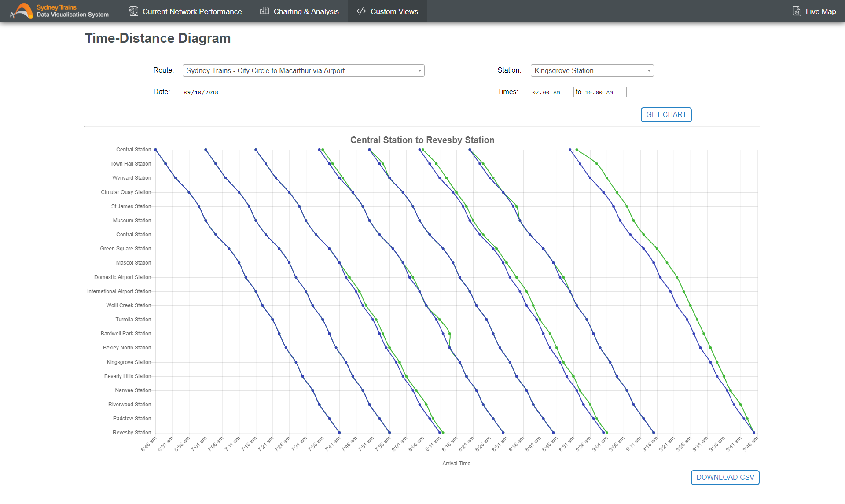Click the Bexley North Station axis label
The height and width of the screenshot is (504, 845).
(127, 348)
